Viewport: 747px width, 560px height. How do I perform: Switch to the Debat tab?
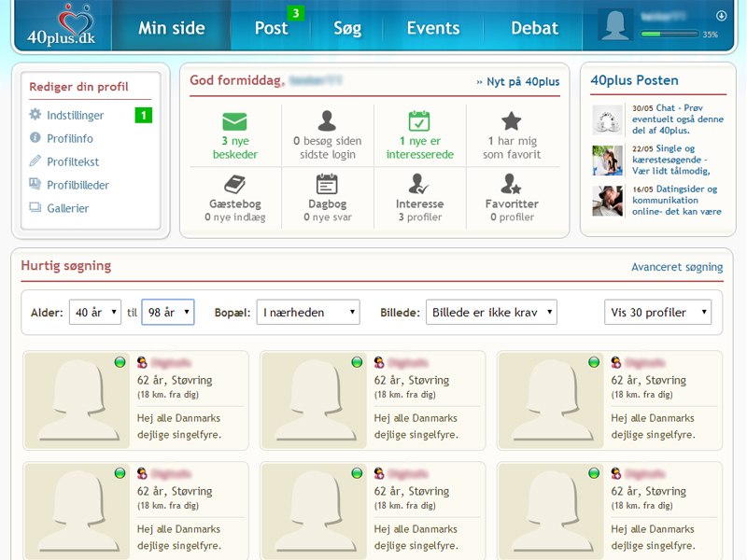coord(534,28)
